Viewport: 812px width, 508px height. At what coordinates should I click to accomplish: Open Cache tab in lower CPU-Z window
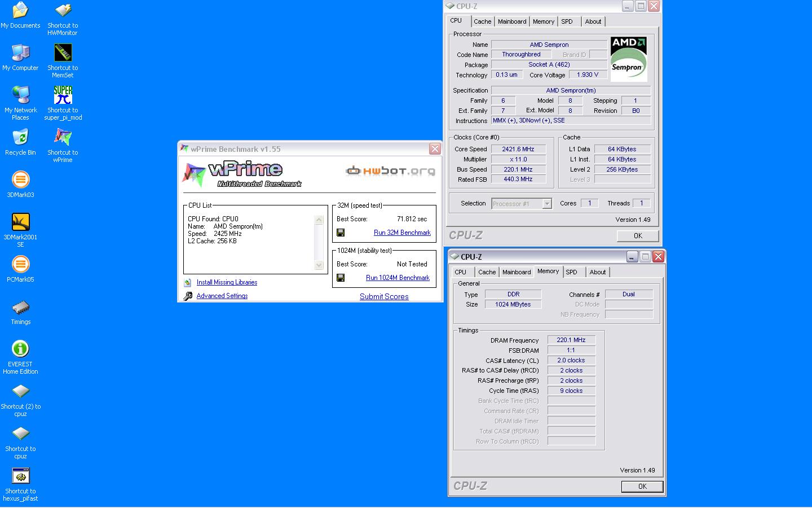[x=487, y=272]
